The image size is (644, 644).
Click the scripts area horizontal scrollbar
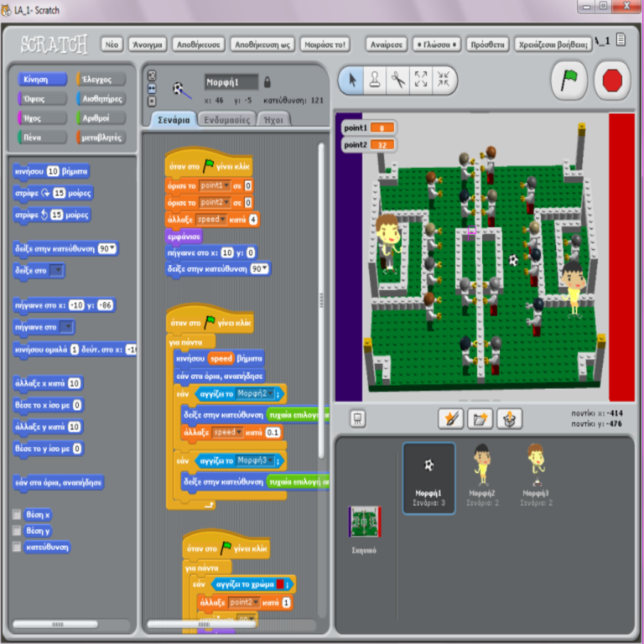(x=201, y=624)
